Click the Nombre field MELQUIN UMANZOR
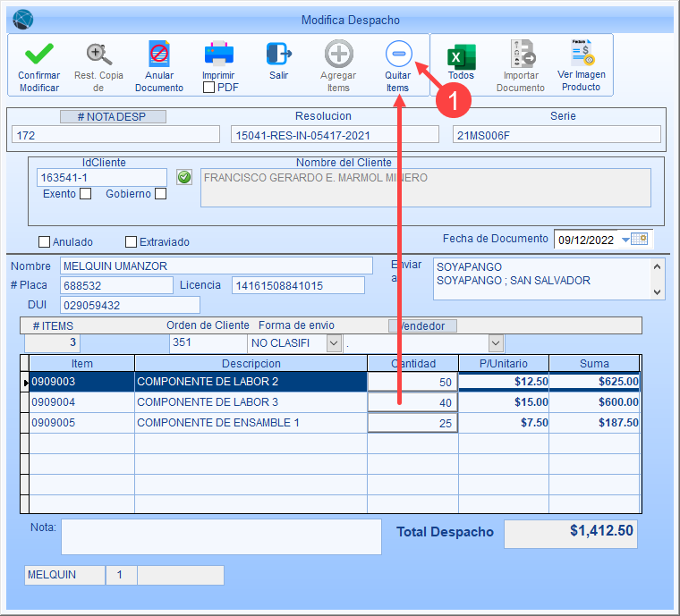Image resolution: width=680 pixels, height=616 pixels. [217, 266]
